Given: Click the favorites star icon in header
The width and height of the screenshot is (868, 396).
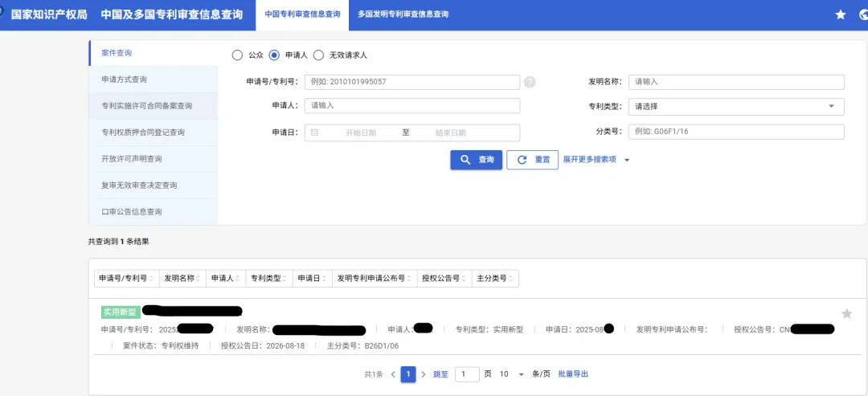Looking at the screenshot, I should [841, 15].
